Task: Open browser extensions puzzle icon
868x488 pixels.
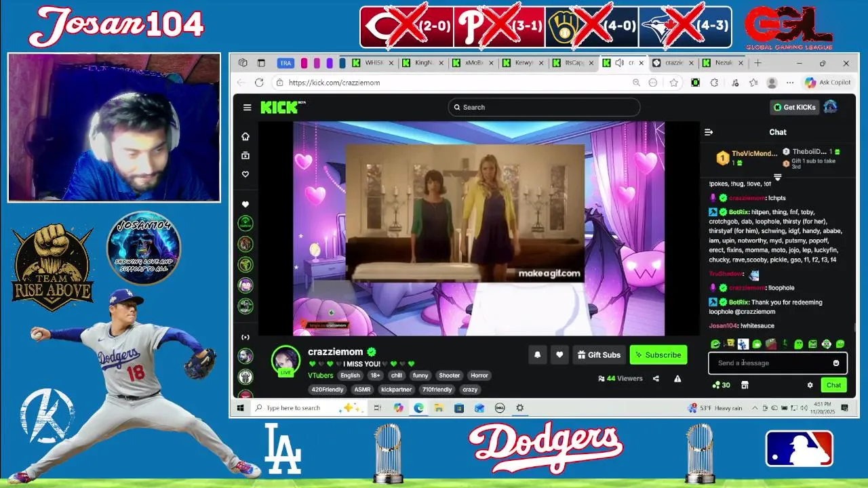Action: (714, 83)
